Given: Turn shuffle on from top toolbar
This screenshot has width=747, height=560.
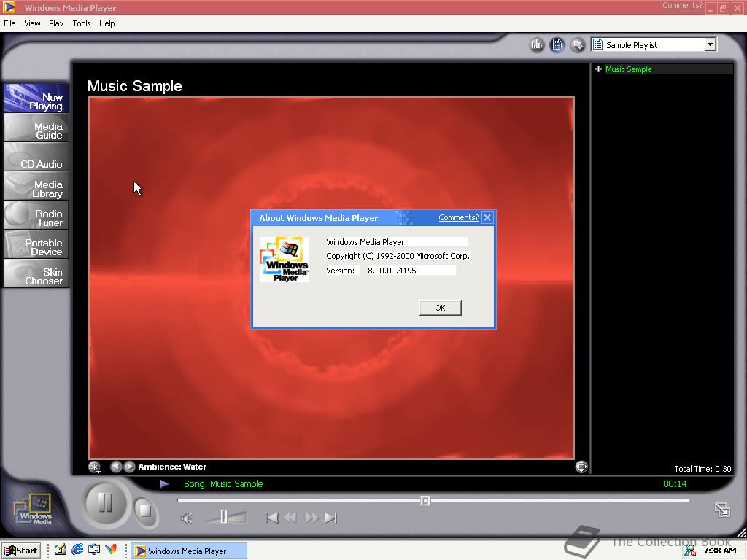Looking at the screenshot, I should tap(578, 44).
